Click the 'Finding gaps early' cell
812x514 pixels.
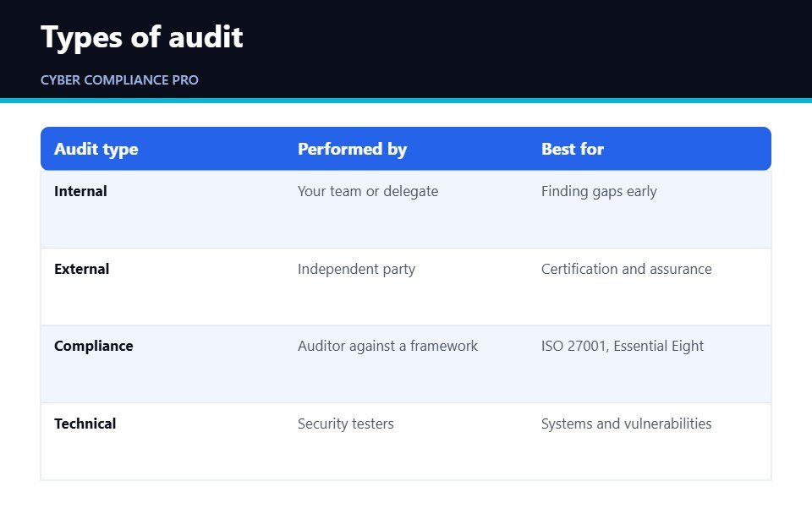(x=599, y=192)
